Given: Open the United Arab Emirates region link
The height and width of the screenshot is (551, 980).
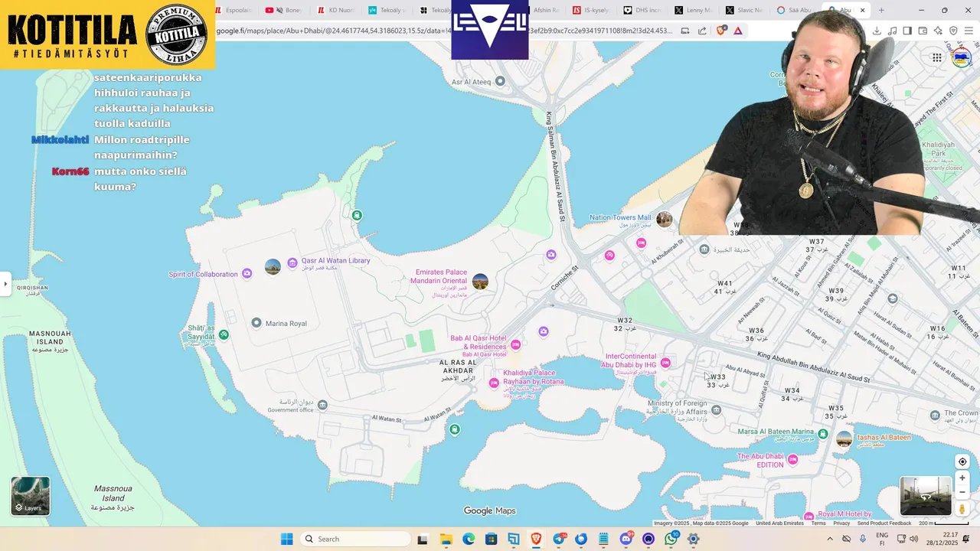Looking at the screenshot, I should (779, 523).
